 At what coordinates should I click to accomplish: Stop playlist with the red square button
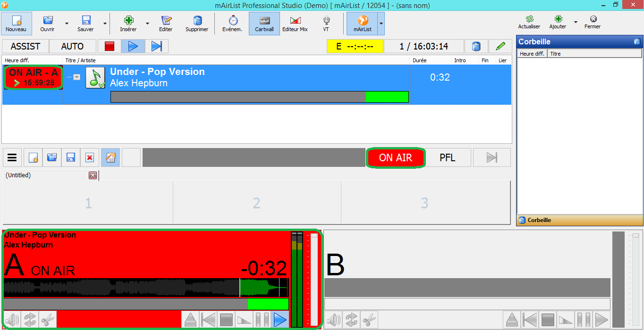110,46
